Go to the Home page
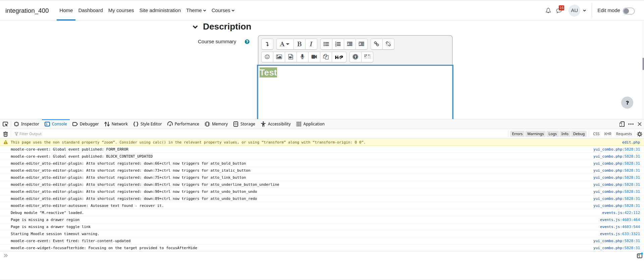 coord(66,10)
